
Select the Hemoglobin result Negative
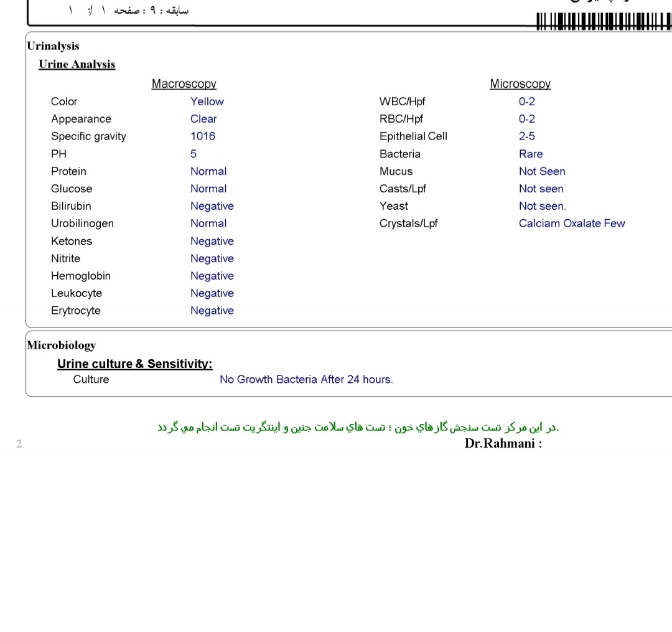pos(212,276)
